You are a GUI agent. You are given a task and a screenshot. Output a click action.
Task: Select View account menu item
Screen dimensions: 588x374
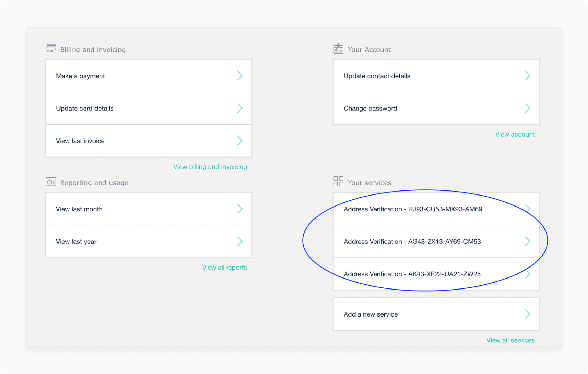[x=515, y=134]
